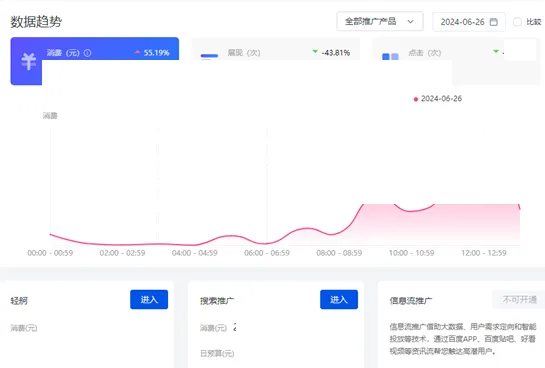Viewport: 545px width, 368px height.
Task: Click the 轻舸 card title
Action: click(x=19, y=301)
